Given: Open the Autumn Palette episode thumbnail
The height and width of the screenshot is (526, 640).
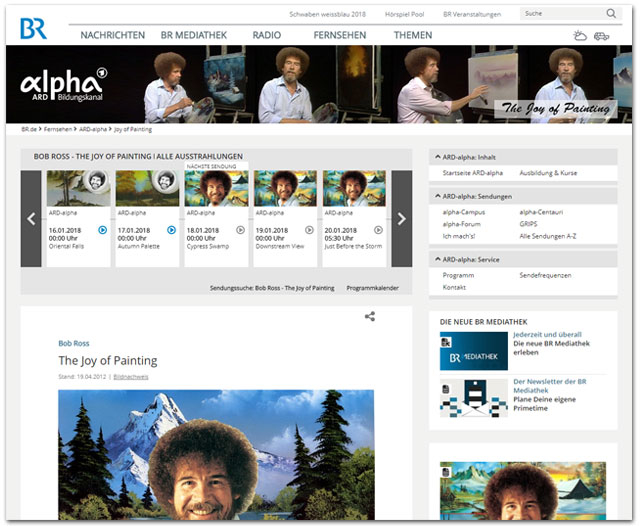Looking at the screenshot, I should pos(147,188).
